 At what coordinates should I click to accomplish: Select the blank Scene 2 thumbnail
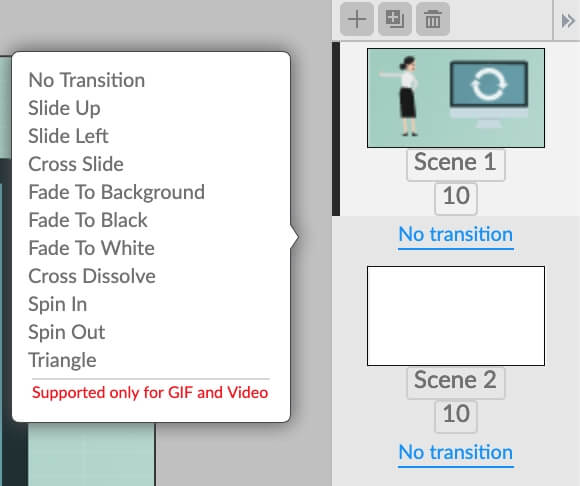[456, 316]
